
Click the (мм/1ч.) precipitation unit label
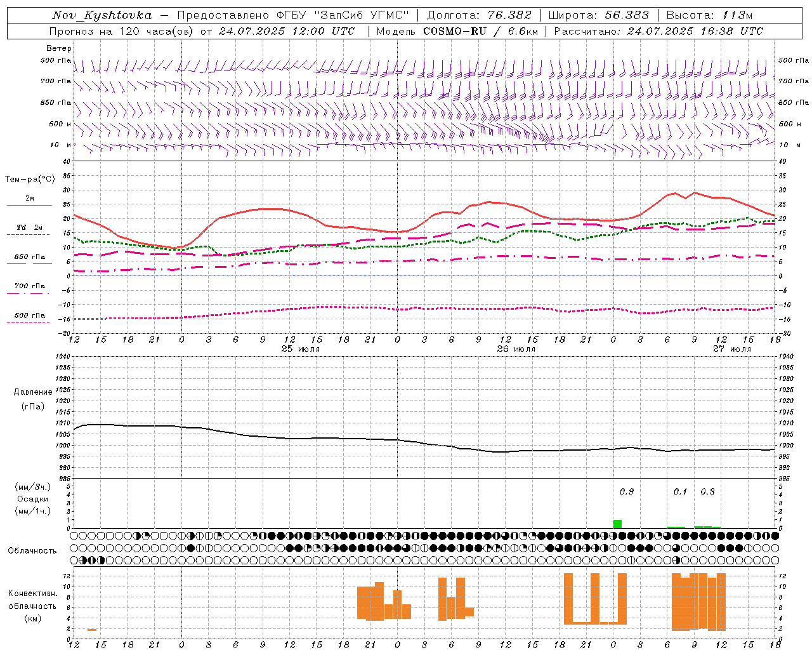(33, 511)
